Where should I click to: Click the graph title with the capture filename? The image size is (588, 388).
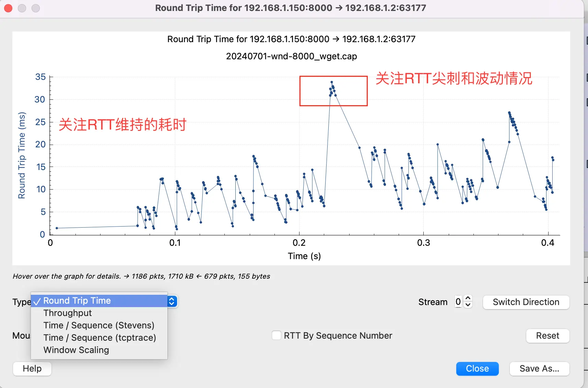pyautogui.click(x=291, y=56)
